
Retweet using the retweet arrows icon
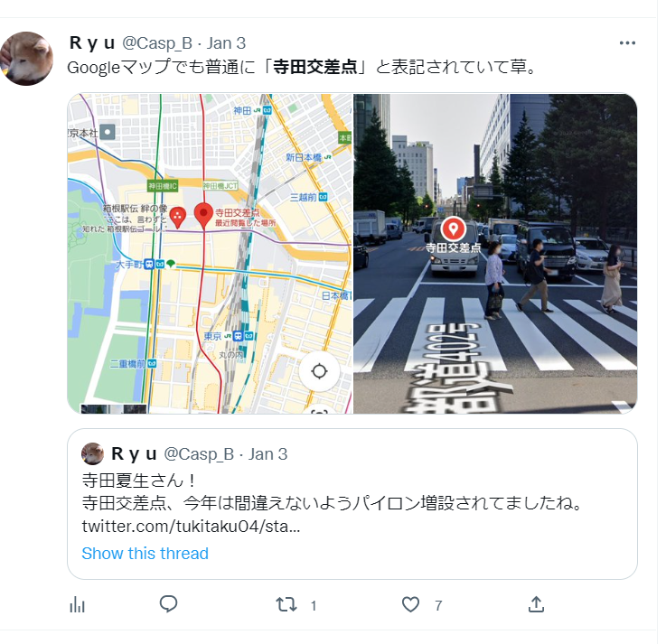tap(286, 604)
